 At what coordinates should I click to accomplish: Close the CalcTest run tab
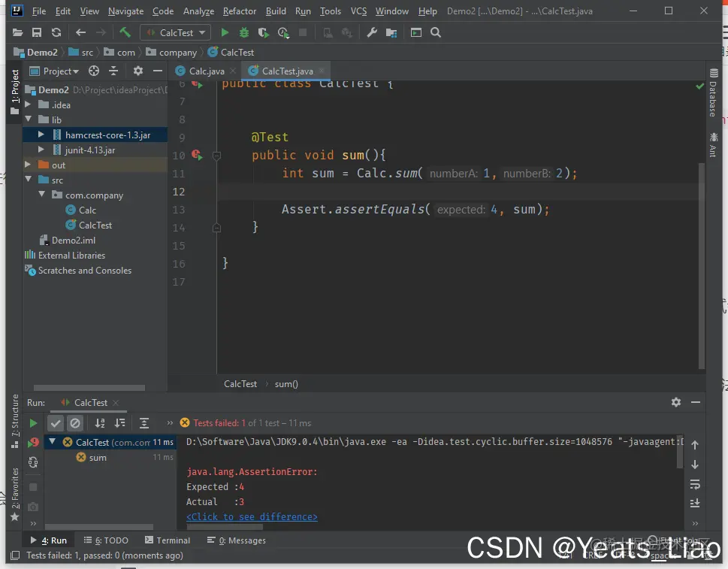click(x=116, y=403)
